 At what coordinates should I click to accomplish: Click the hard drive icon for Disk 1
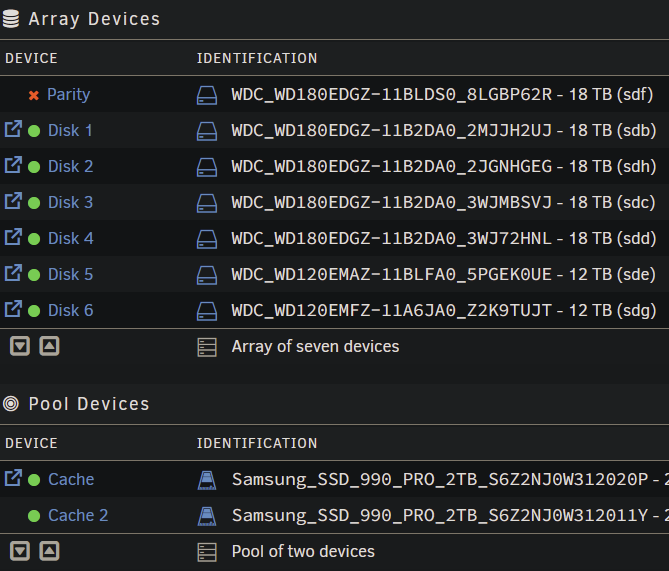pos(207,131)
